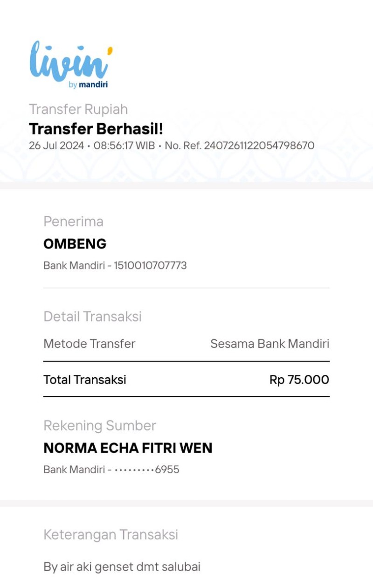Screen dimensions: 373x588
Task: Select the Rp 75.000 amount
Action: click(x=299, y=380)
